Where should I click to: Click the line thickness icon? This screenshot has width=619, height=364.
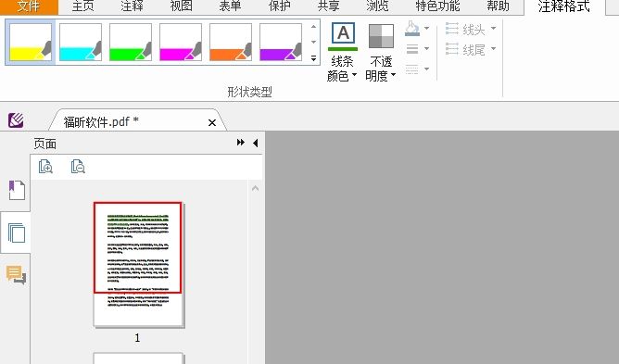pos(412,49)
